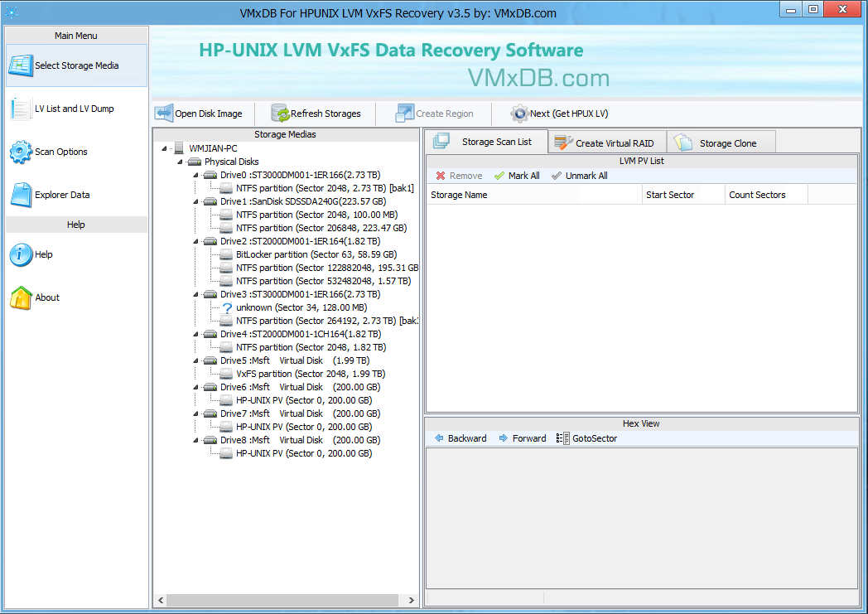Mark all entries in LVM PV List

[517, 175]
